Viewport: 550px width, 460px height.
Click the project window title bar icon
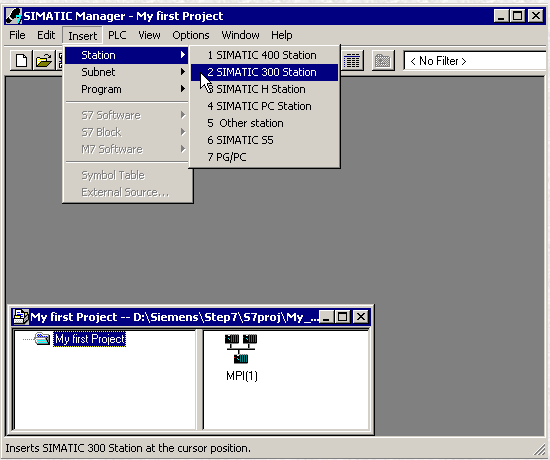click(x=20, y=316)
